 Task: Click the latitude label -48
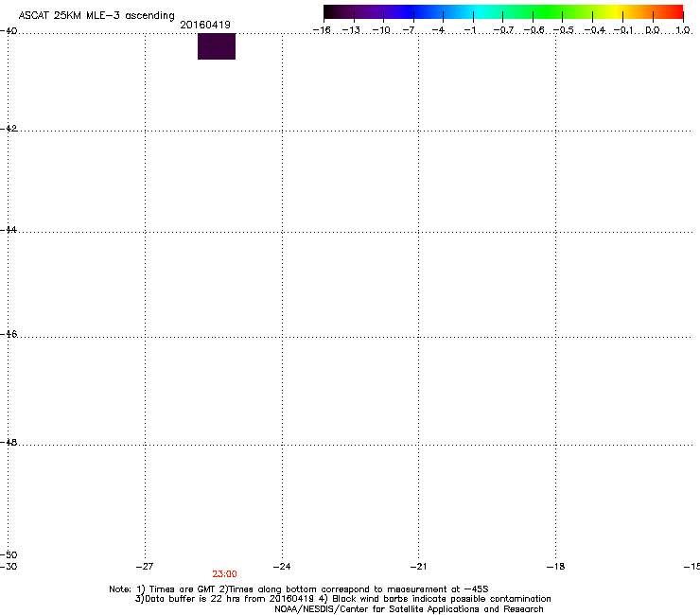tap(9, 442)
